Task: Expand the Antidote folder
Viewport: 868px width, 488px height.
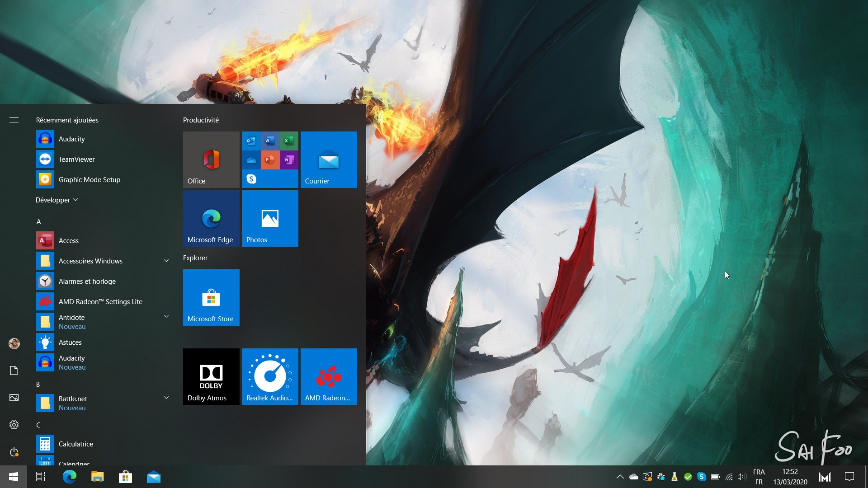Action: tap(103, 322)
